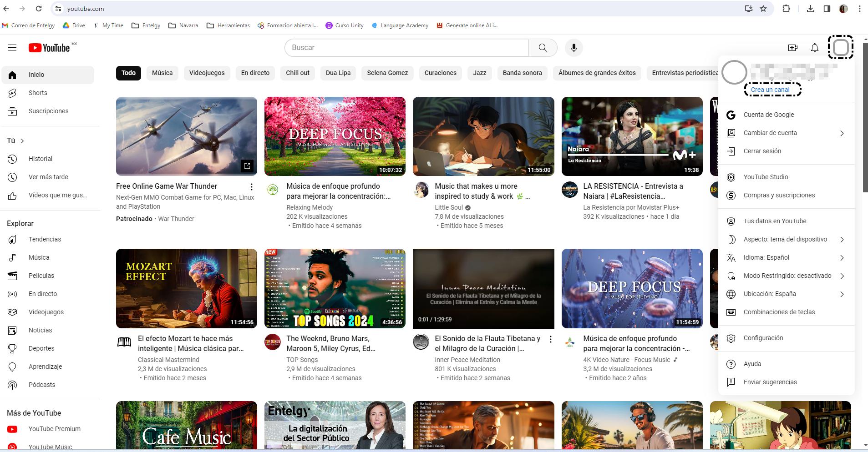Expand Modo Restringido: desactivado

coord(786,276)
